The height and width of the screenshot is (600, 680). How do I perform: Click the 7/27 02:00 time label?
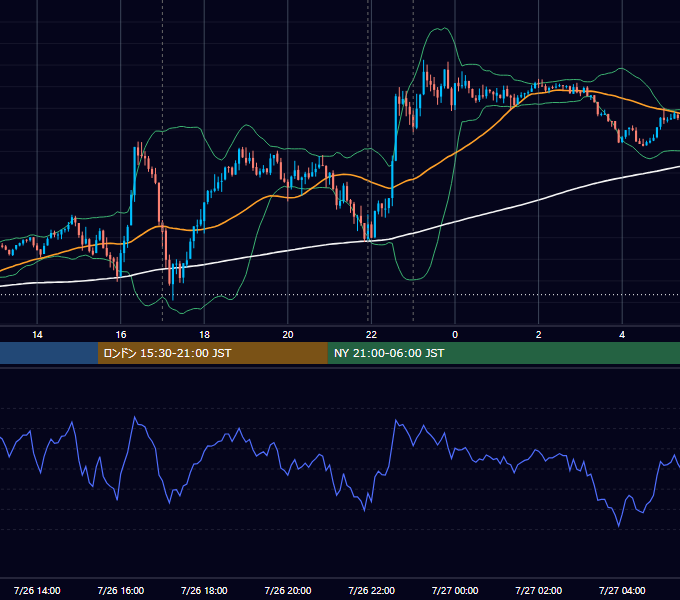point(539,590)
